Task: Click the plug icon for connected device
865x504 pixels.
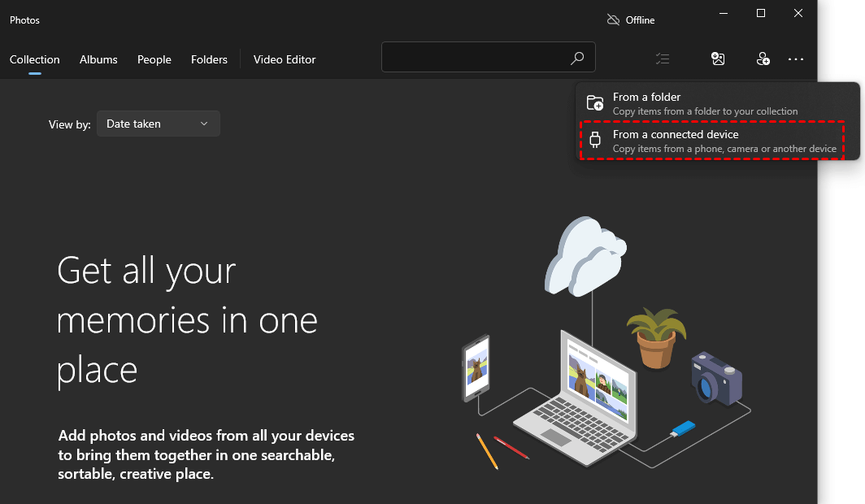Action: pyautogui.click(x=595, y=141)
